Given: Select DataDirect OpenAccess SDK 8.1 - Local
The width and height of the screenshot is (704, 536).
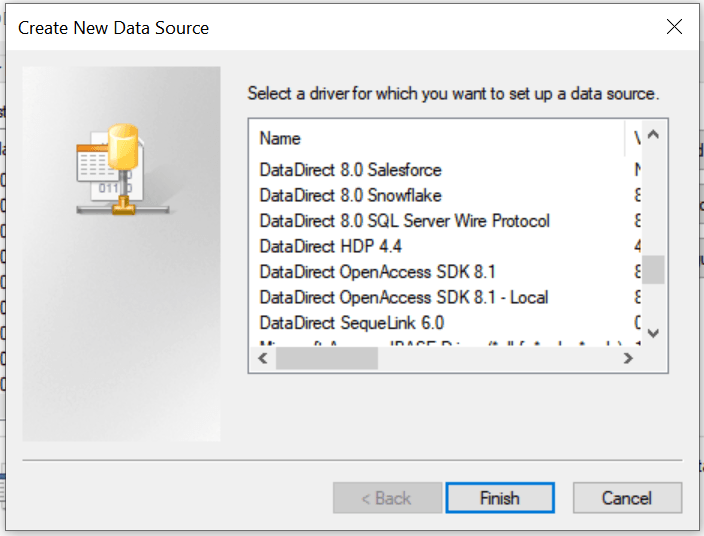Looking at the screenshot, I should (404, 298).
